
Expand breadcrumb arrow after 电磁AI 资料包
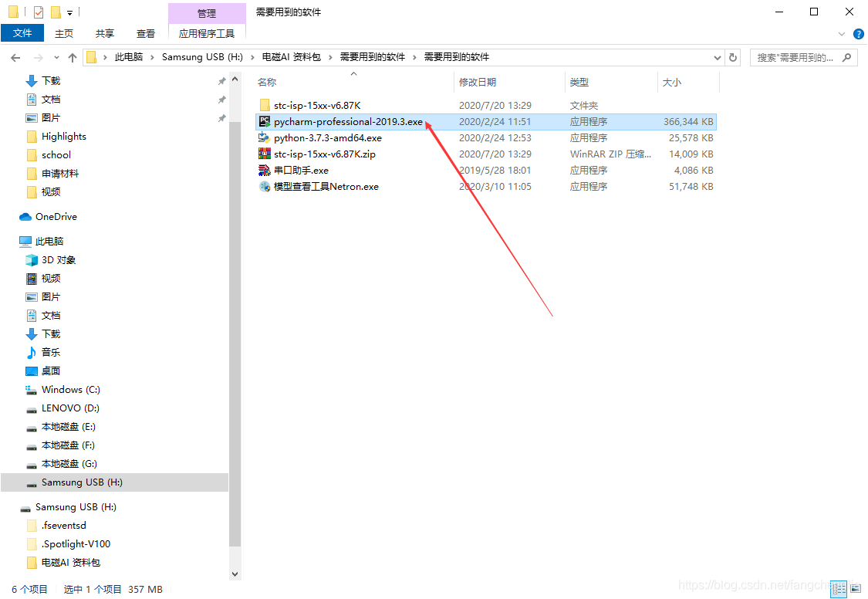point(330,58)
